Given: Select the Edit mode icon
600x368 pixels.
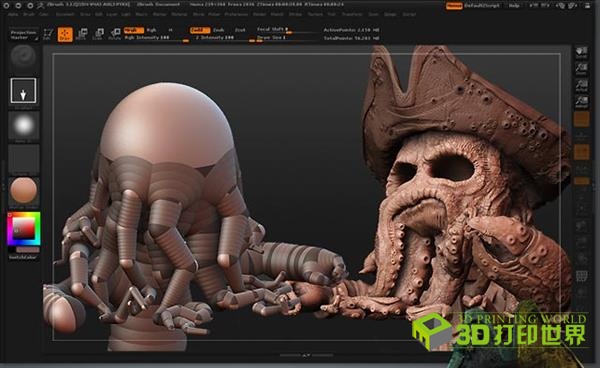Looking at the screenshot, I should pyautogui.click(x=47, y=34).
